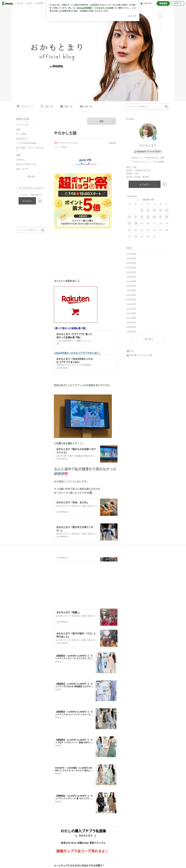The width and height of the screenshot is (186, 868).
Task: Click the green 新規登録 button
Action: tap(163, 3)
